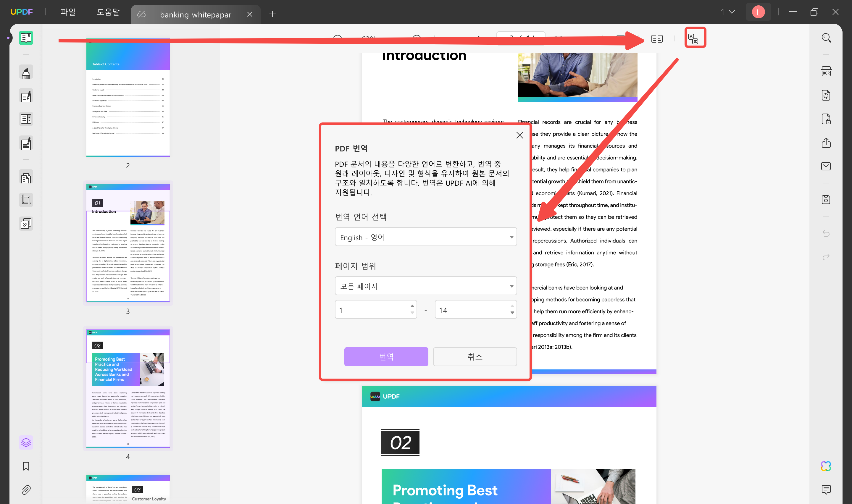Viewport: 852px width, 504px height.
Task: Click the 번역 translate button to confirm
Action: pos(386,356)
